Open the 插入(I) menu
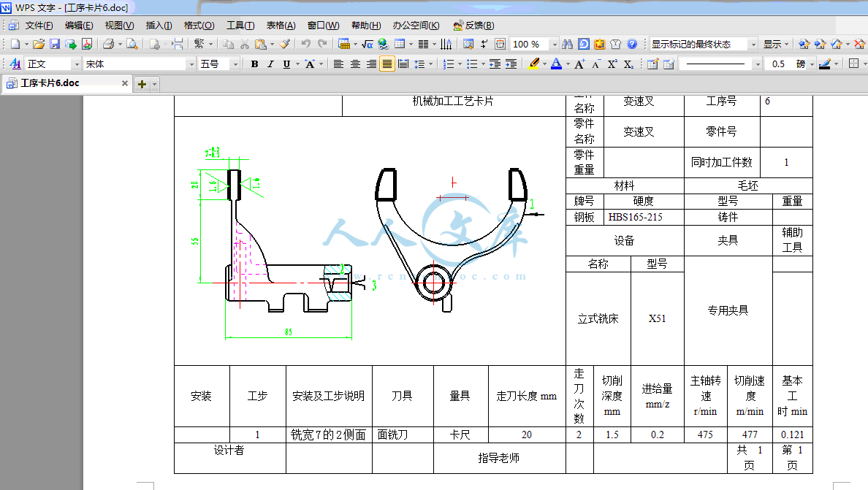Screen dimensions: 868x490 [x=159, y=26]
